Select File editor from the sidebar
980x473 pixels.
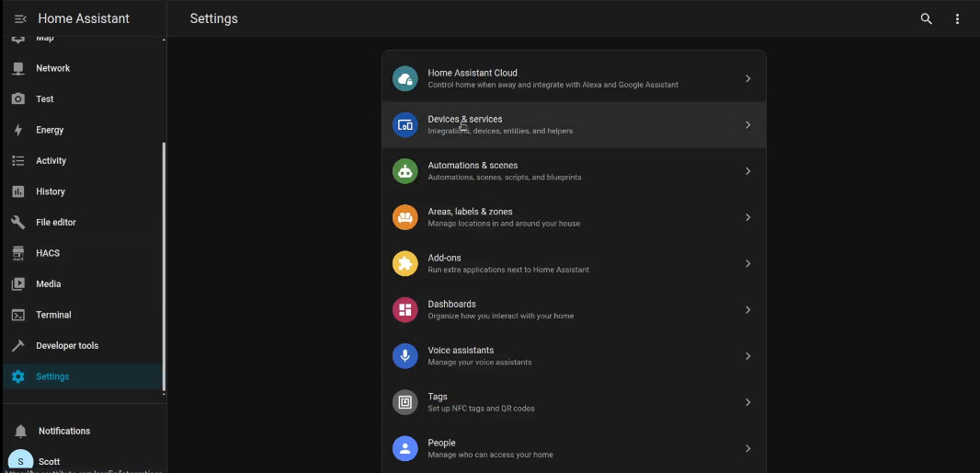point(55,223)
